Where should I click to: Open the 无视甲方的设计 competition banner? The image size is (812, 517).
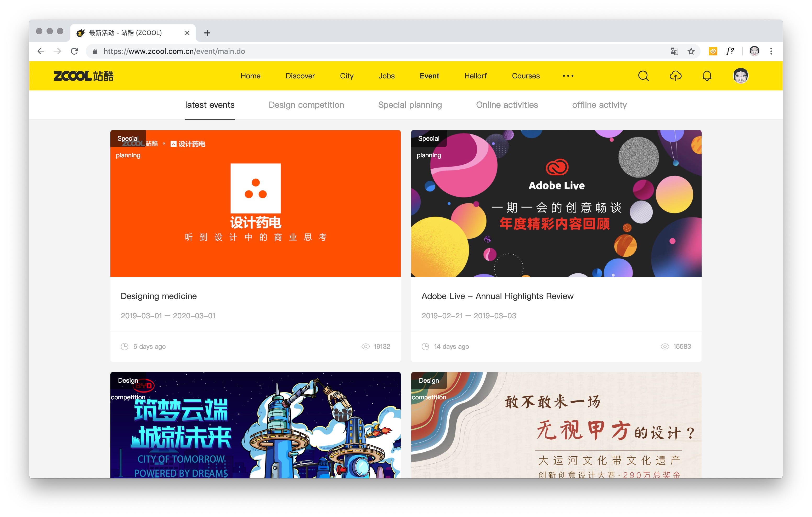[x=556, y=425]
